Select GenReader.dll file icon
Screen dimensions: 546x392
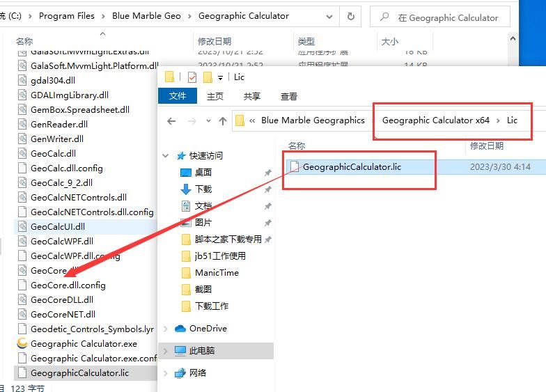pyautogui.click(x=22, y=124)
